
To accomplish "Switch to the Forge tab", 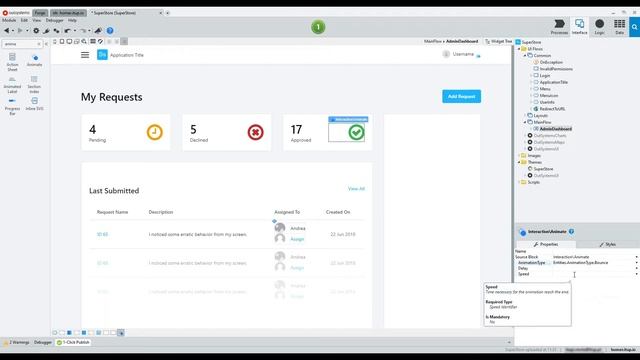I will pyautogui.click(x=40, y=13).
